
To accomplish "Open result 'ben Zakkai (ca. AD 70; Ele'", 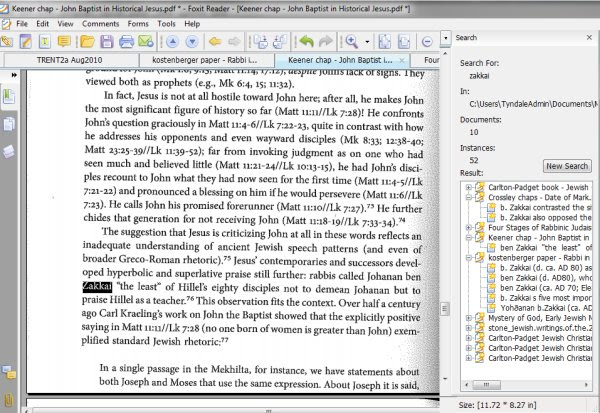I will [545, 287].
